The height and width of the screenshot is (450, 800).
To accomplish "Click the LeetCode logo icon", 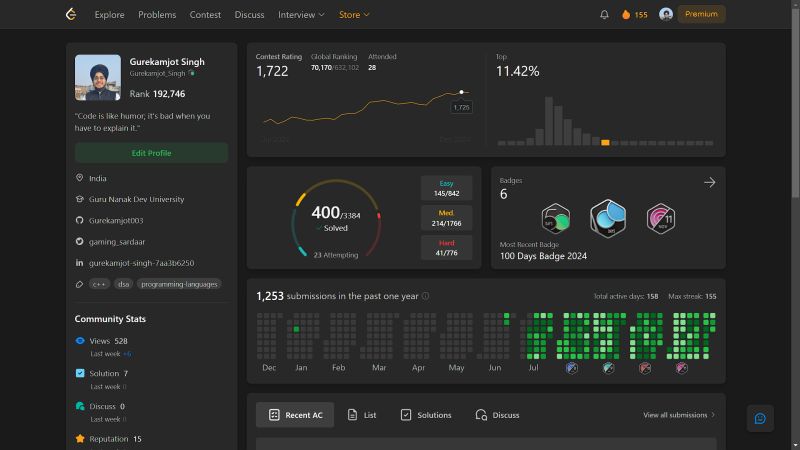I will (71, 14).
